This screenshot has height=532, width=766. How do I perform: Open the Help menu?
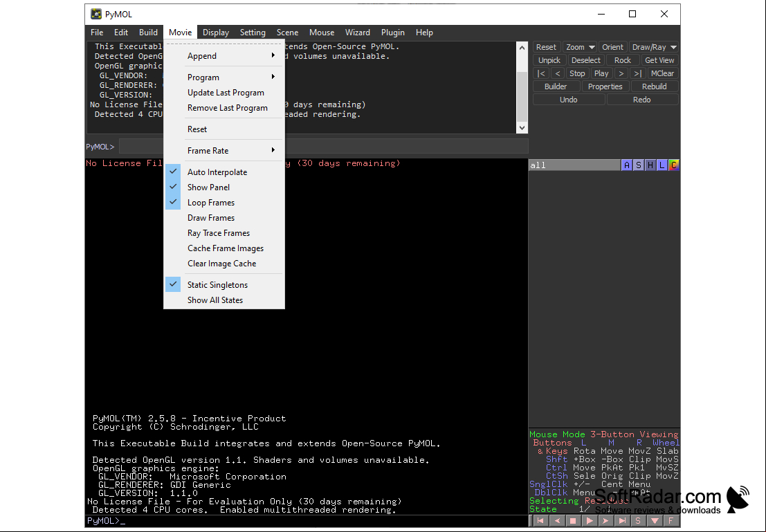pos(424,33)
